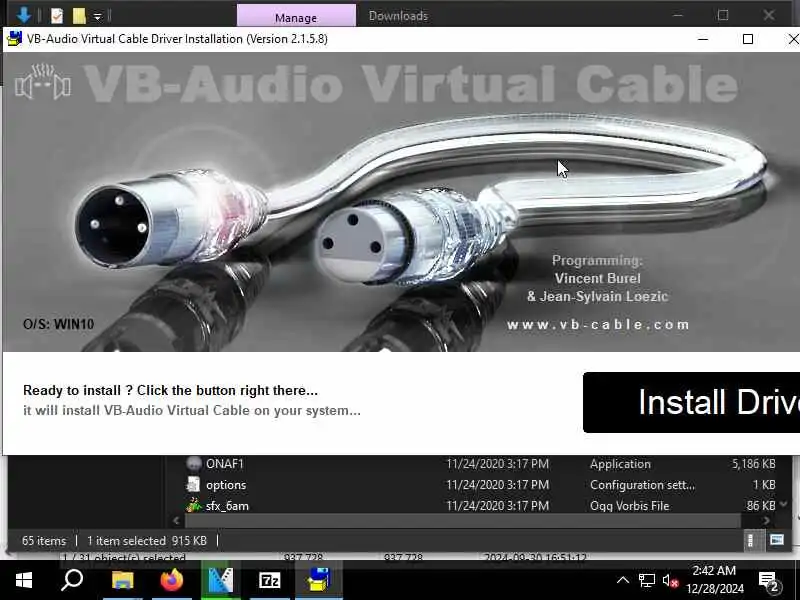Click the VB-Audio installer title bar icon
Viewport: 800px width, 600px height.
(x=14, y=39)
